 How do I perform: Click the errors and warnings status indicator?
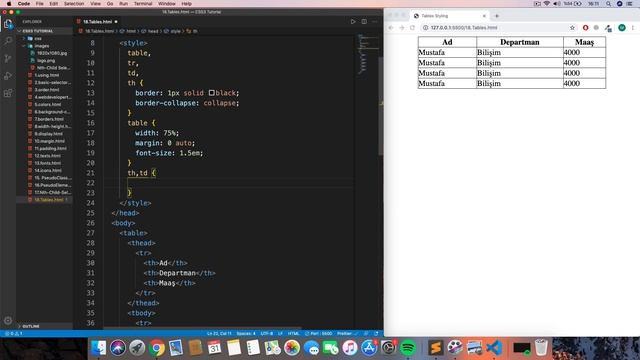click(x=13, y=333)
